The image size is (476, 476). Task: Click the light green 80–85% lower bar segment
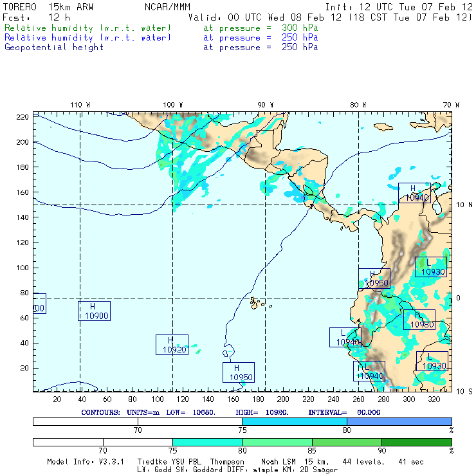click(277, 442)
